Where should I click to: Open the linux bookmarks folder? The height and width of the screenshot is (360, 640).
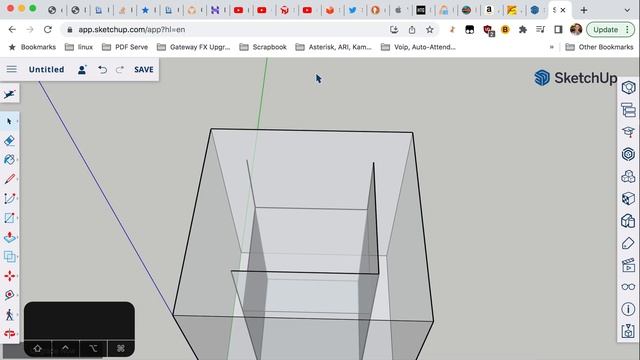(x=79, y=47)
